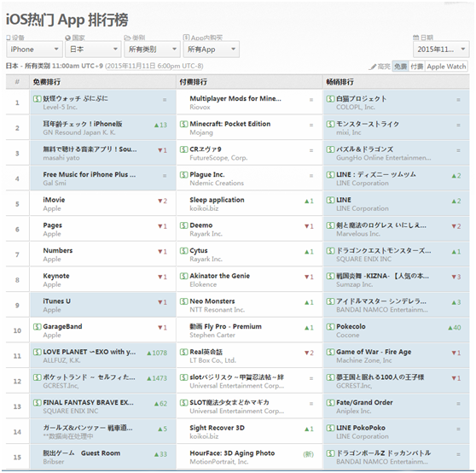Click in-app purchase icon beside パズル&ドラゴンズ
The width and height of the screenshot is (476, 473).
click(x=330, y=149)
